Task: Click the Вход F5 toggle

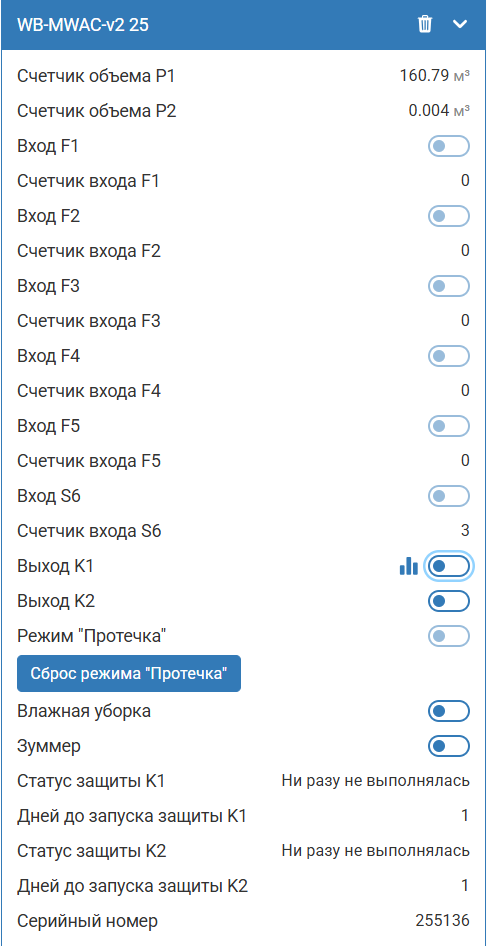Action: point(449,427)
